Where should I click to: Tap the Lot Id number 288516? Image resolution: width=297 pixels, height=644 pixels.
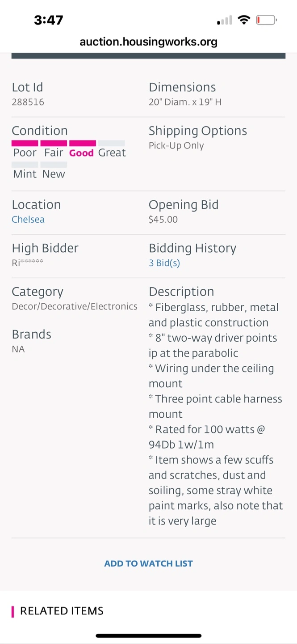pos(28,102)
